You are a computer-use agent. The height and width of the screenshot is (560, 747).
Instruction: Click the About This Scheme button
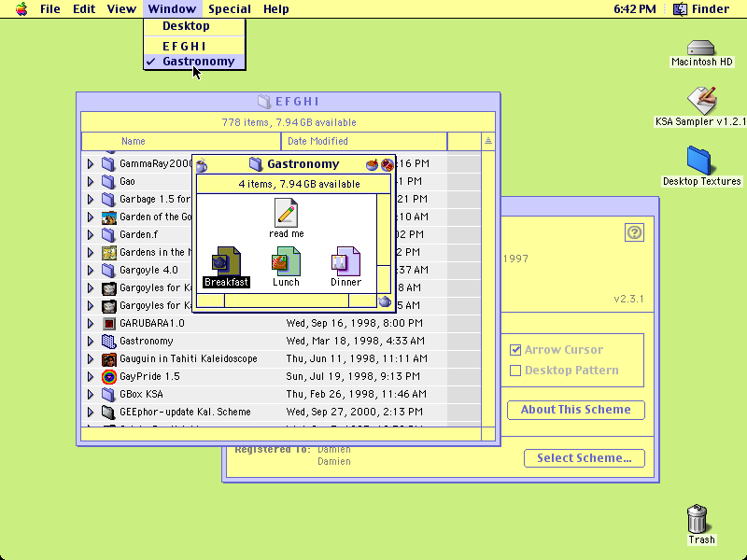[x=575, y=410]
